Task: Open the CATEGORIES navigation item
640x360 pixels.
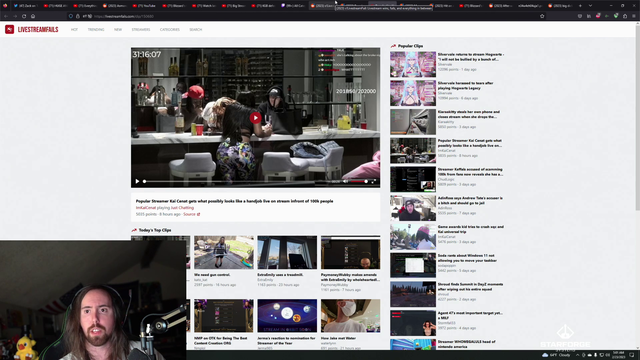Action: pyautogui.click(x=170, y=30)
